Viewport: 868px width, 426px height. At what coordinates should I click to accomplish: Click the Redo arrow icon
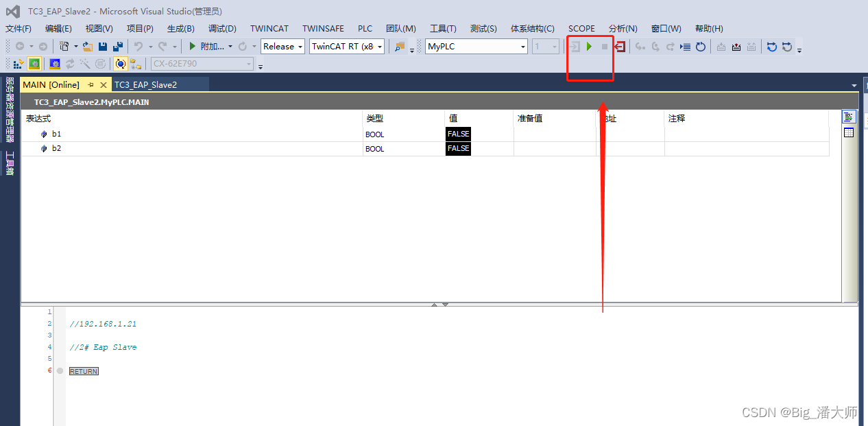(162, 47)
